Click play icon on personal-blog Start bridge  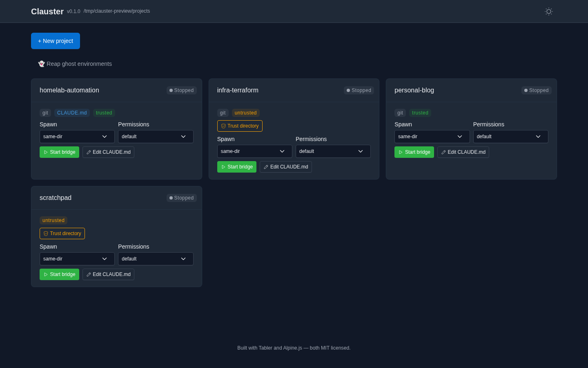(401, 152)
